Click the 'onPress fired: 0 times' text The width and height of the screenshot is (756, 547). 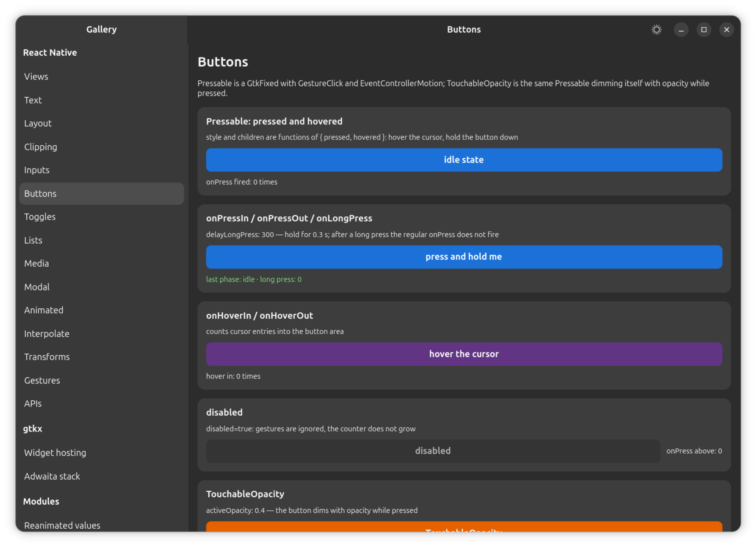click(242, 182)
